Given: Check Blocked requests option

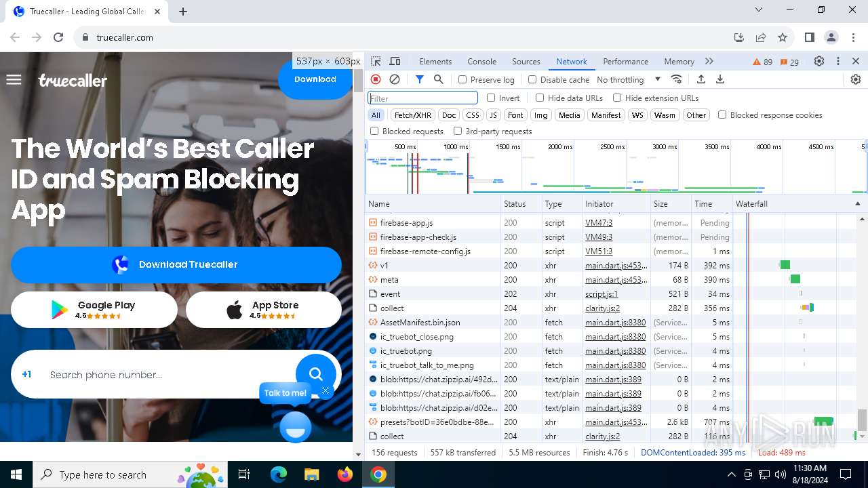Looking at the screenshot, I should (x=374, y=131).
